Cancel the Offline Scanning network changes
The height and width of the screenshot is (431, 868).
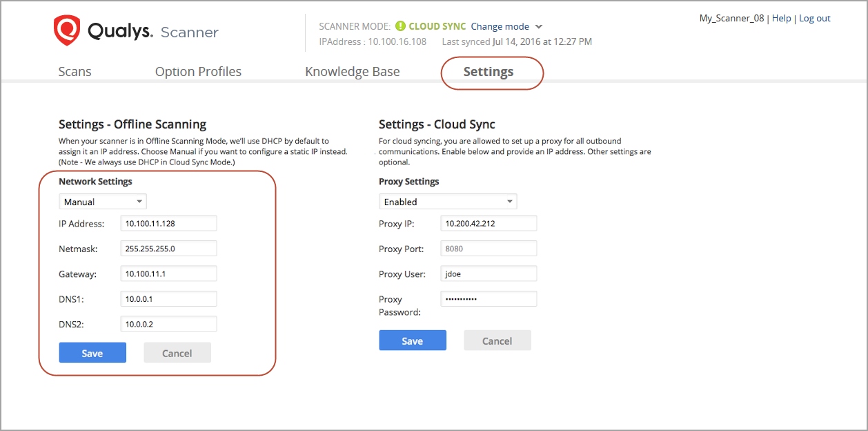(177, 353)
